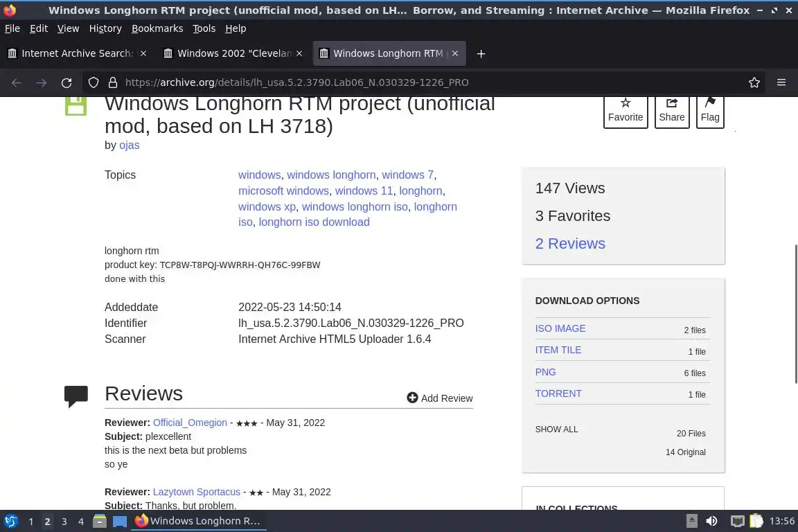798x532 pixels.
Task: Click the blue desktop taskbar icon
Action: 120,522
